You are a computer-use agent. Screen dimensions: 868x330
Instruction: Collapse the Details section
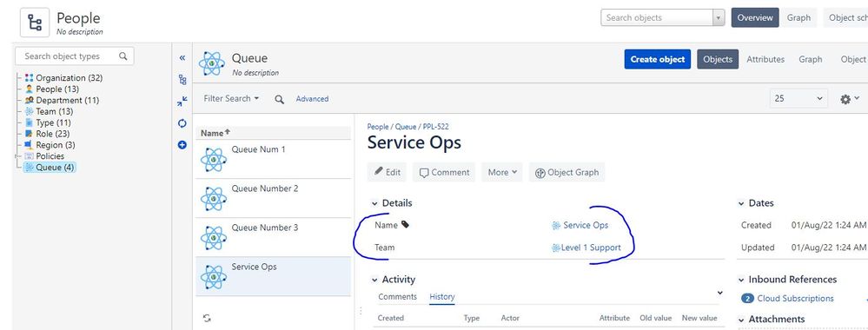(x=374, y=204)
